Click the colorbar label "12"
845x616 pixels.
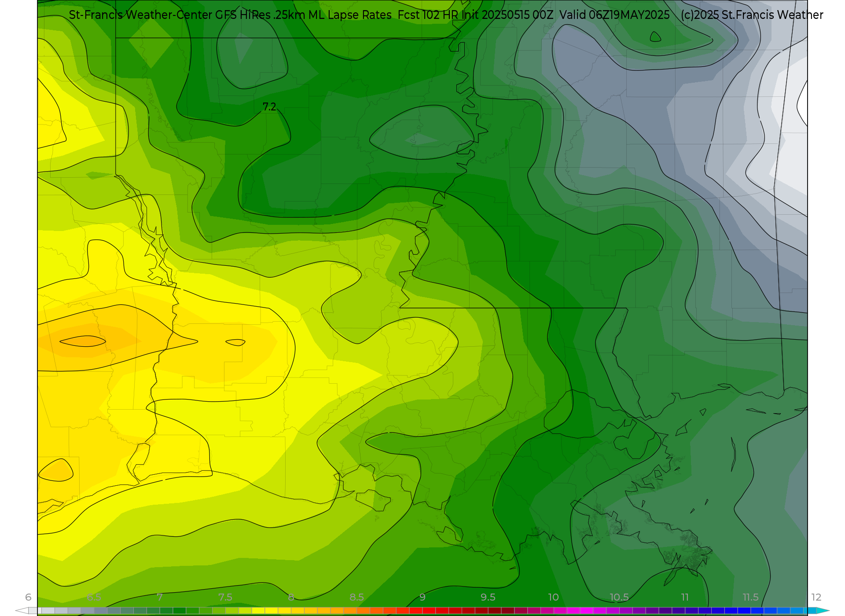816,597
